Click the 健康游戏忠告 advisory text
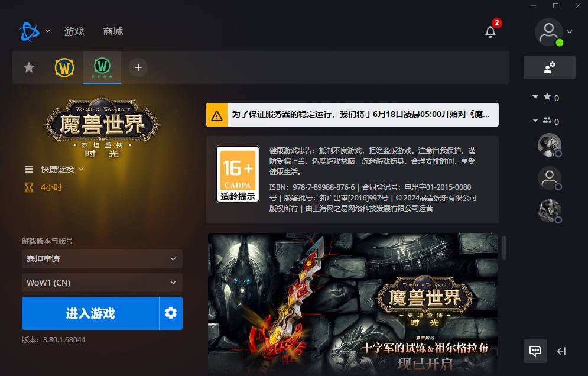 372,161
